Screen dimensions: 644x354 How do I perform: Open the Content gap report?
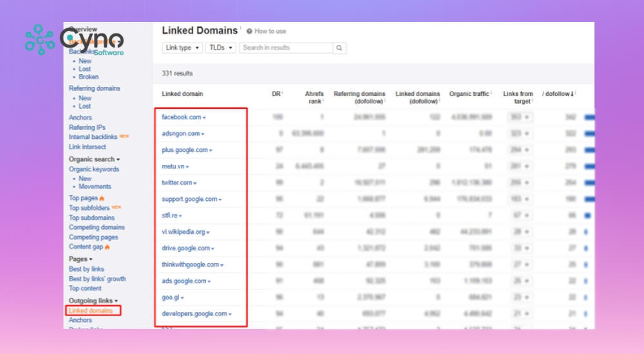86,247
